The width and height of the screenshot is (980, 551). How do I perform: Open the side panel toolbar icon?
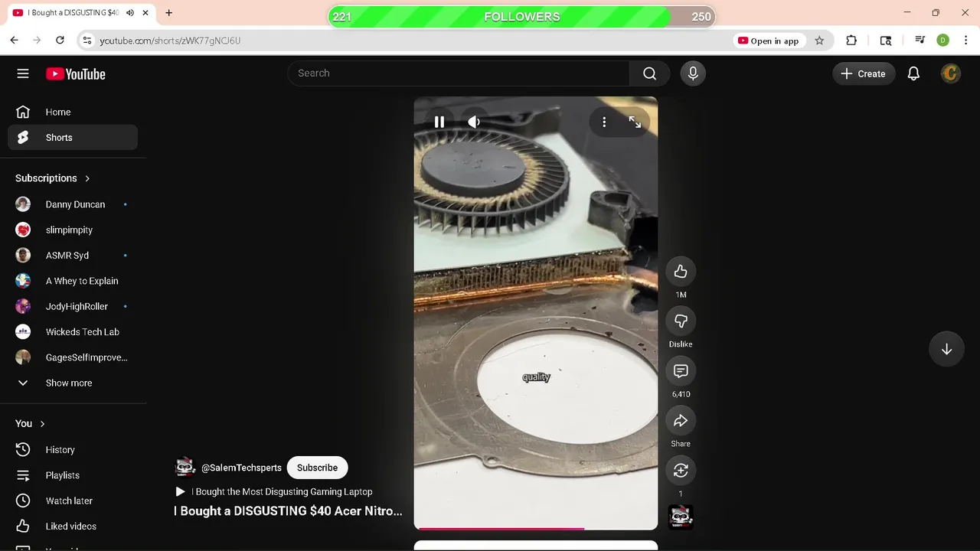[886, 41]
